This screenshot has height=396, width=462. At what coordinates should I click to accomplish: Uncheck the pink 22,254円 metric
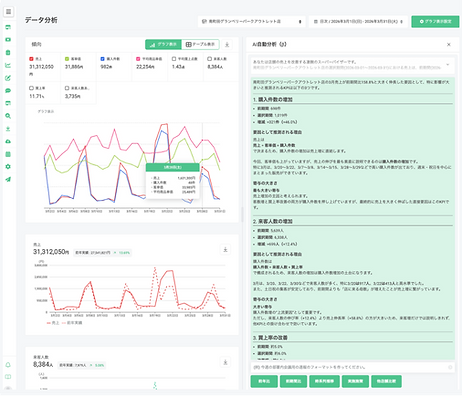138,59
